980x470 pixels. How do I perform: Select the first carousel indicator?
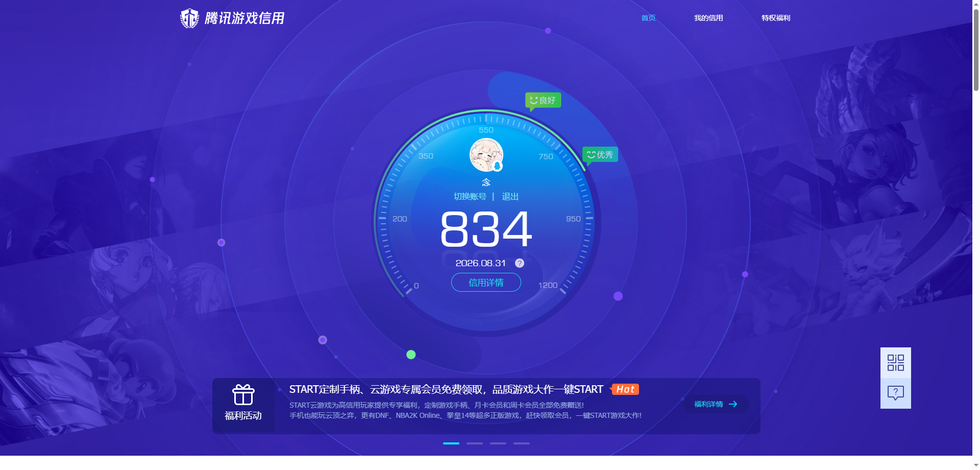pyautogui.click(x=451, y=443)
